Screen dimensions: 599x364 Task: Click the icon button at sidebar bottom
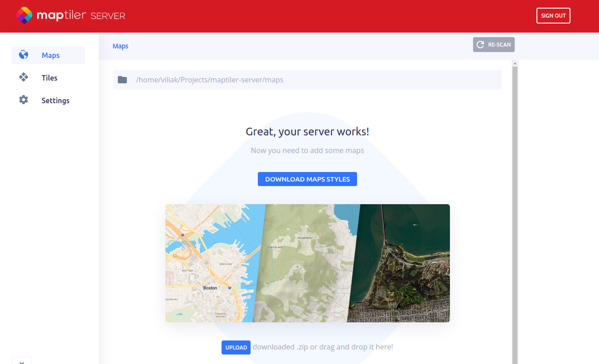pyautogui.click(x=22, y=361)
